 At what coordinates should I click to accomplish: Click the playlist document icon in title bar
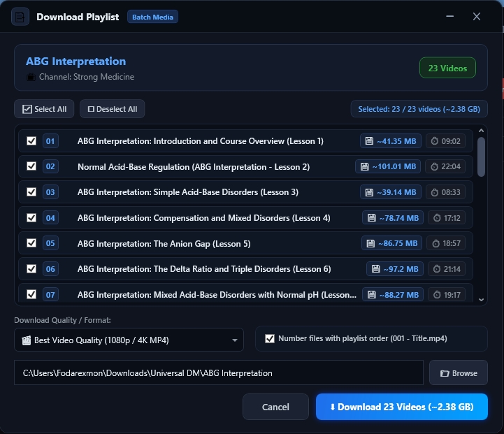pos(20,17)
